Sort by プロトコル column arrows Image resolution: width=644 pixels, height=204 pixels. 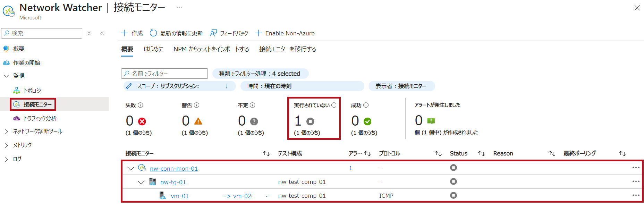pos(438,154)
